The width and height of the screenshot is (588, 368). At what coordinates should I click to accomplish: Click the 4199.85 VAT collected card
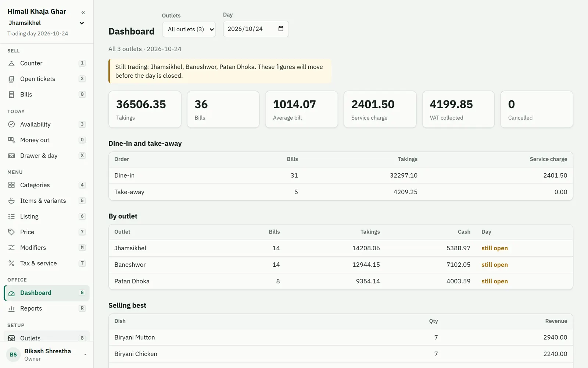click(458, 109)
